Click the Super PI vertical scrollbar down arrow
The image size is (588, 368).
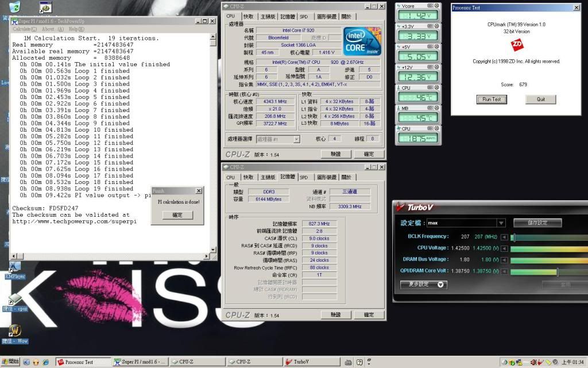[x=214, y=250]
